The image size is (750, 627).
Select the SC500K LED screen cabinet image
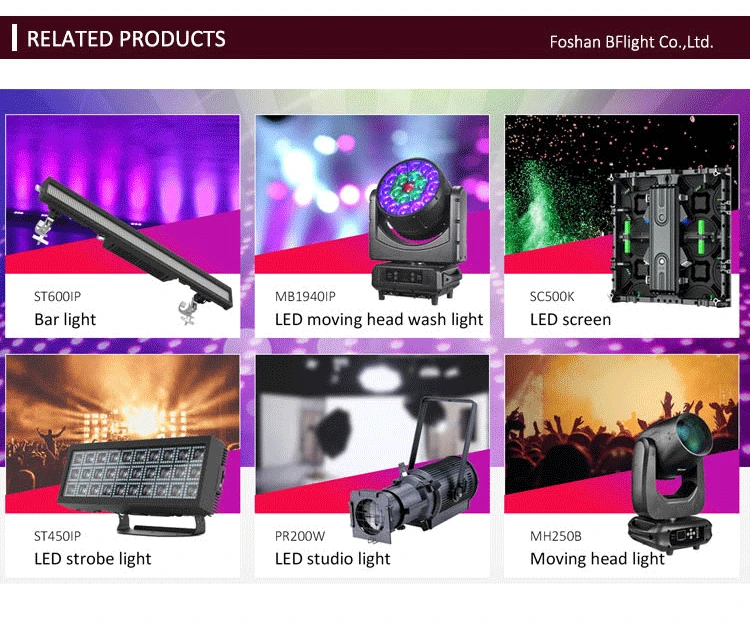pyautogui.click(x=671, y=236)
